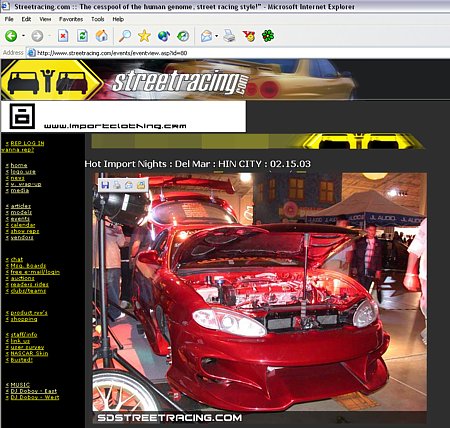Viewport: 450px width, 428px height.
Task: Stop loading with the red X icon
Action: pyautogui.click(x=63, y=36)
